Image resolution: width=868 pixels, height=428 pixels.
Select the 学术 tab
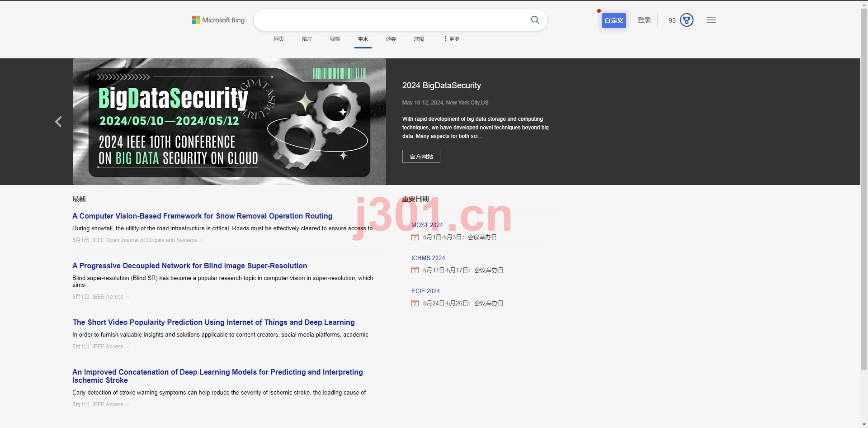(363, 39)
